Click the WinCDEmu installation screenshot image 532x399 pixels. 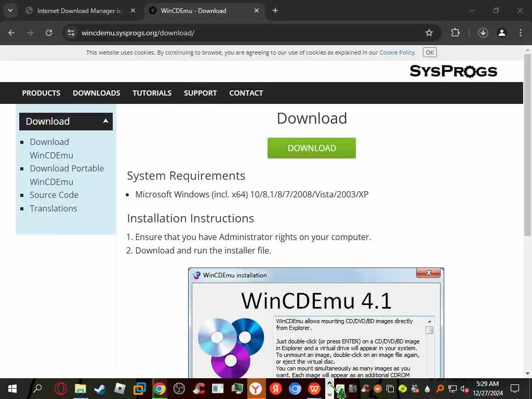tap(316, 323)
